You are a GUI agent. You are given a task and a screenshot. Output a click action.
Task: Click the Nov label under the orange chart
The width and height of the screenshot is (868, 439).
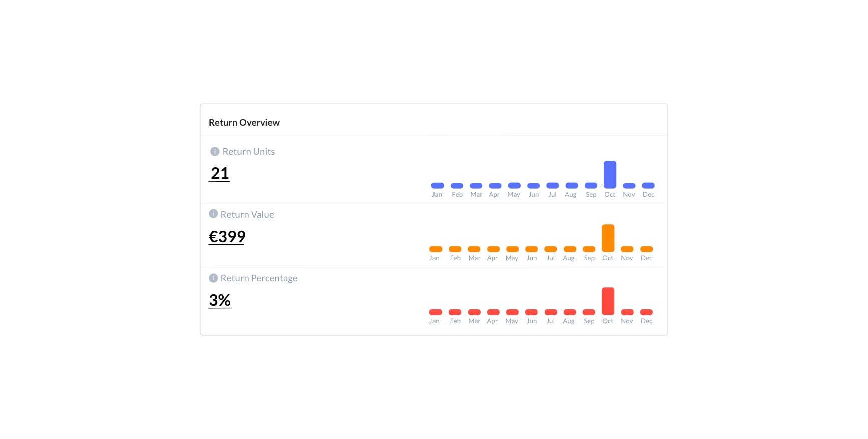pyautogui.click(x=627, y=258)
